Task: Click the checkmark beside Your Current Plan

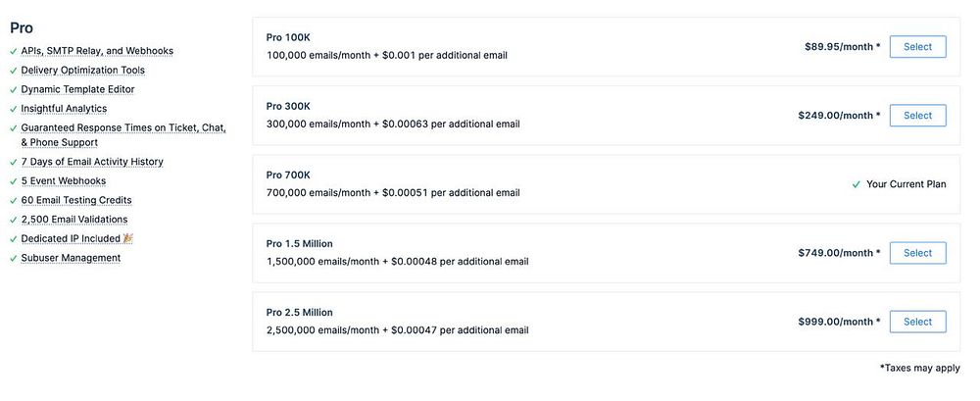Action: 857,184
